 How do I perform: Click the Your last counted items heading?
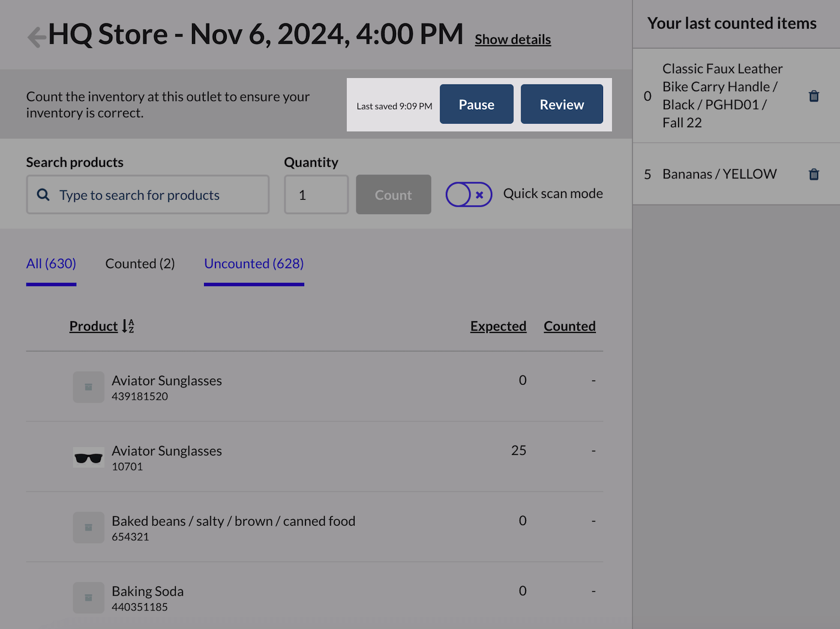[732, 23]
